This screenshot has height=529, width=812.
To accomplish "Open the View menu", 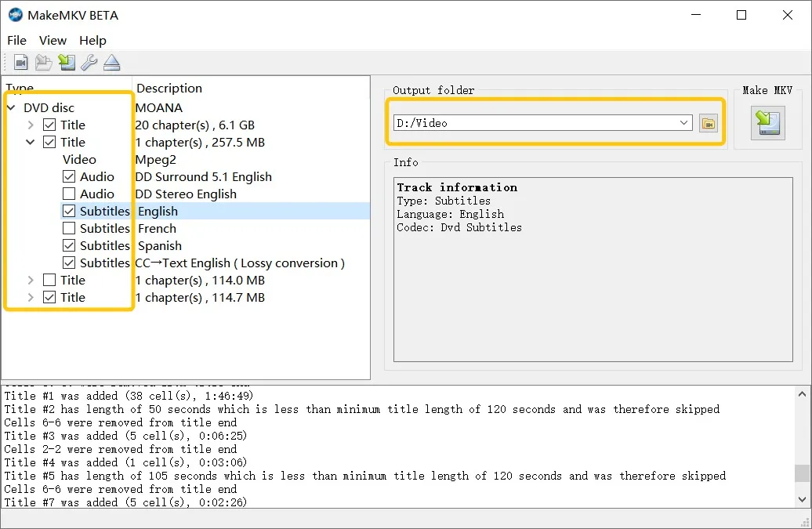I will 53,40.
